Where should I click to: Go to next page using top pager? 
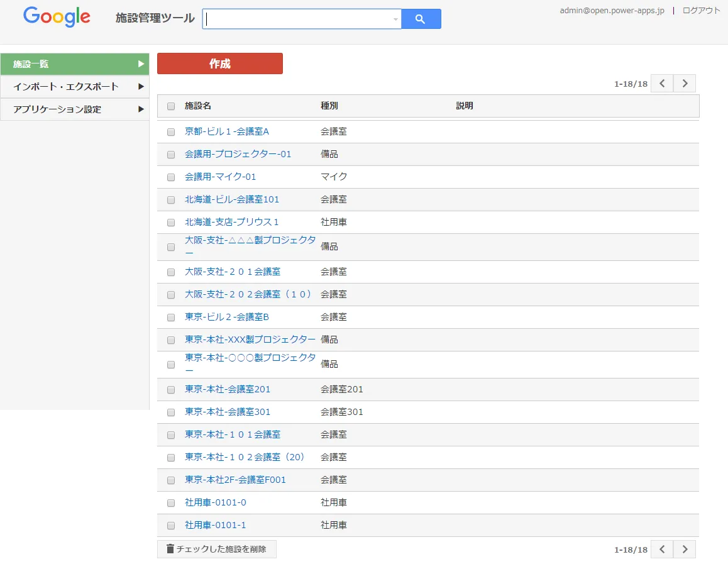[x=685, y=84]
